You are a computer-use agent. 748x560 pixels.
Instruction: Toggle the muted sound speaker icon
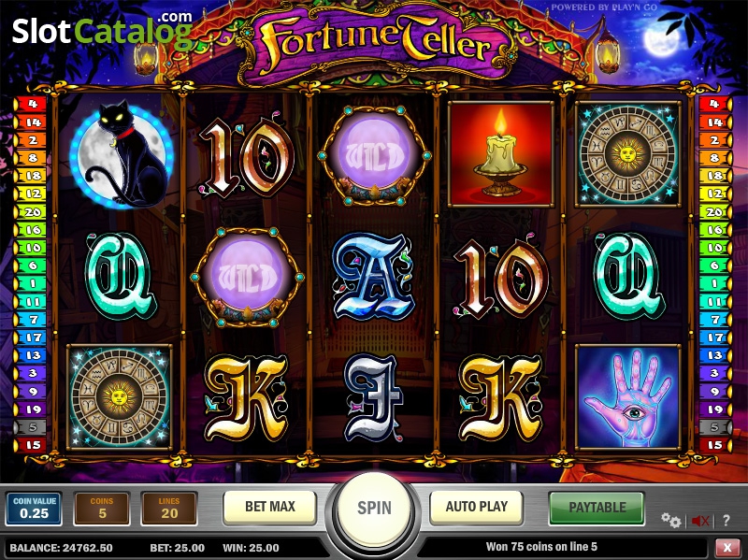click(x=699, y=521)
